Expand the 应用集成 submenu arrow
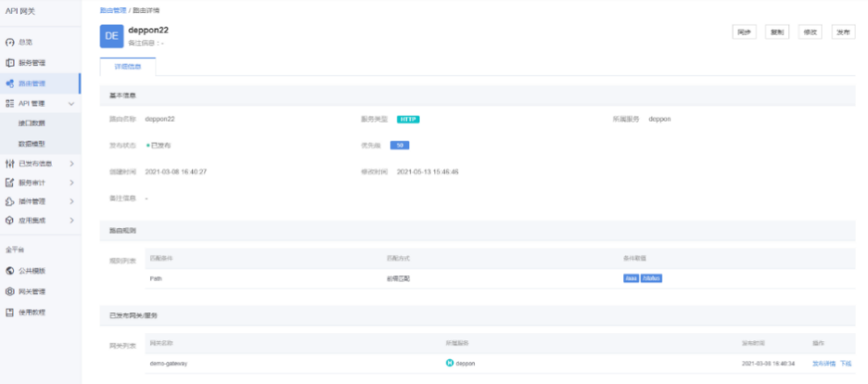The height and width of the screenshot is (384, 868). (x=71, y=220)
